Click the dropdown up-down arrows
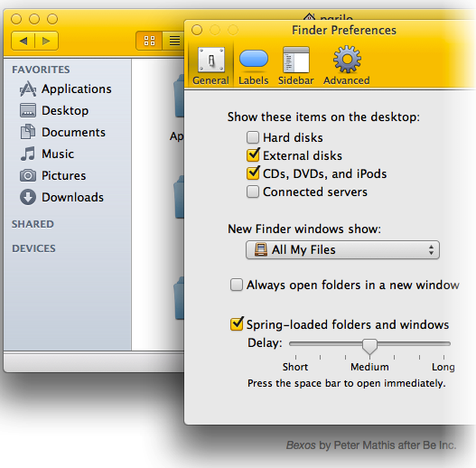 point(431,250)
